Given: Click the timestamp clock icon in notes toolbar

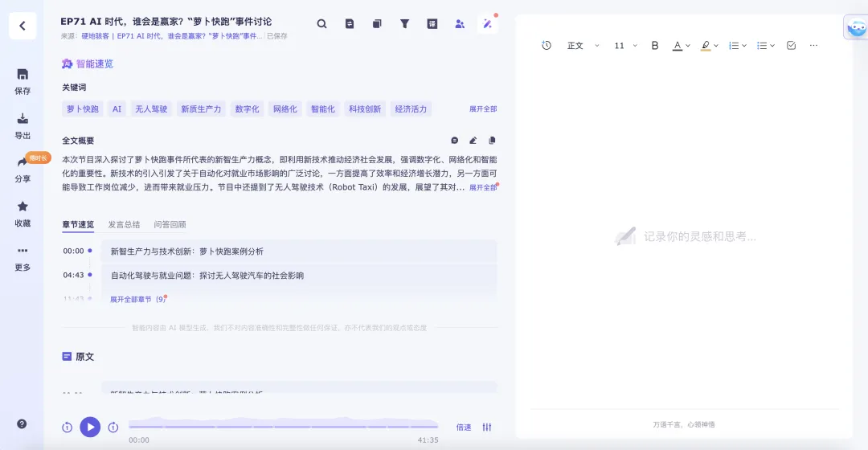Looking at the screenshot, I should 547,45.
